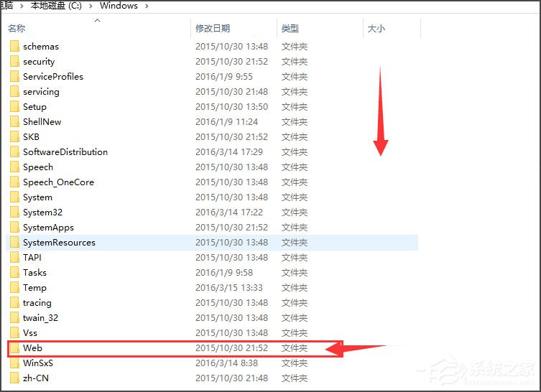Click the ServiceProfiles folder icon
The image size is (541, 392).
tap(14, 77)
